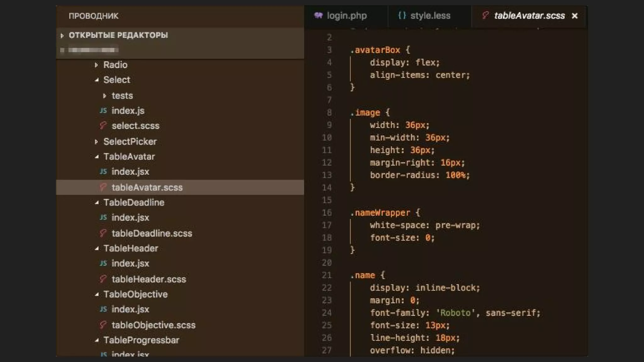Collapse the Select folder
Image resolution: width=644 pixels, height=362 pixels.
click(97, 80)
